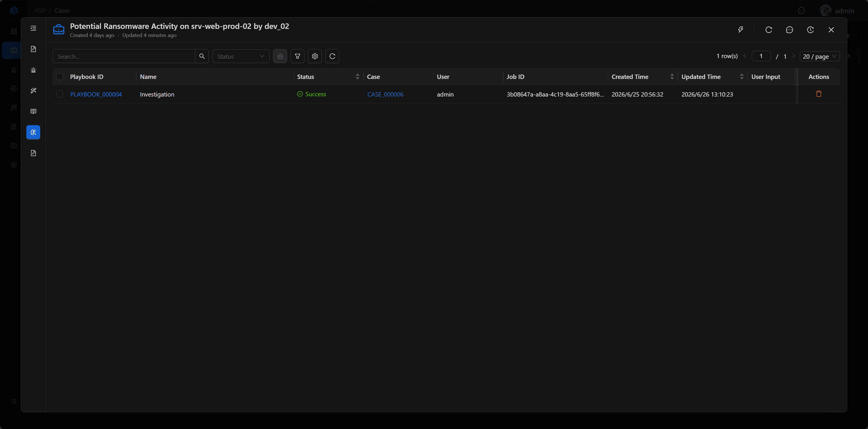Check the PLAYBOOK_000004 row checkbox
This screenshot has height=429, width=868.
click(x=60, y=94)
